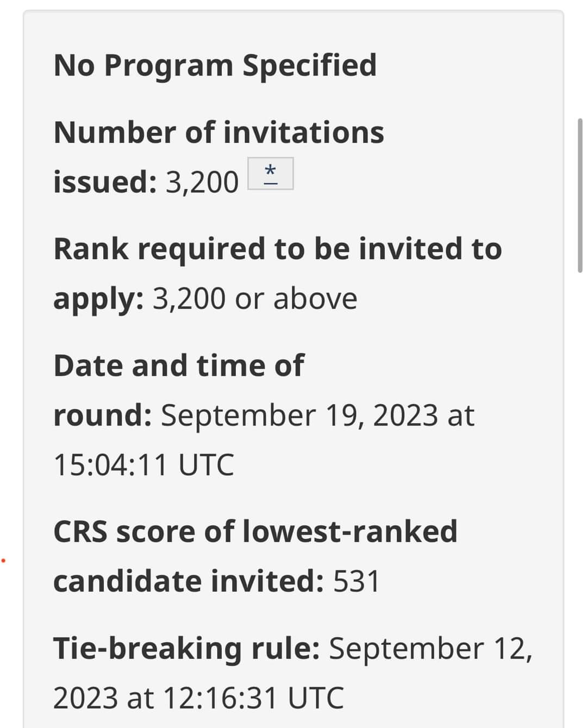Select the 3,200 invitations issued value
The image size is (587, 728).
(x=202, y=182)
